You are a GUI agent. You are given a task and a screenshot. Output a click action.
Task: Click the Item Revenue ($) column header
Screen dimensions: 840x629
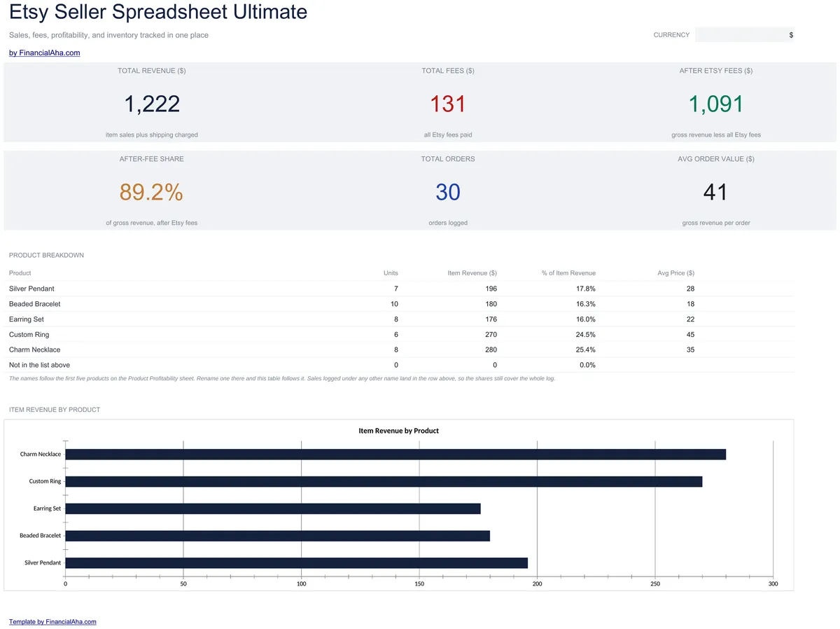(472, 273)
